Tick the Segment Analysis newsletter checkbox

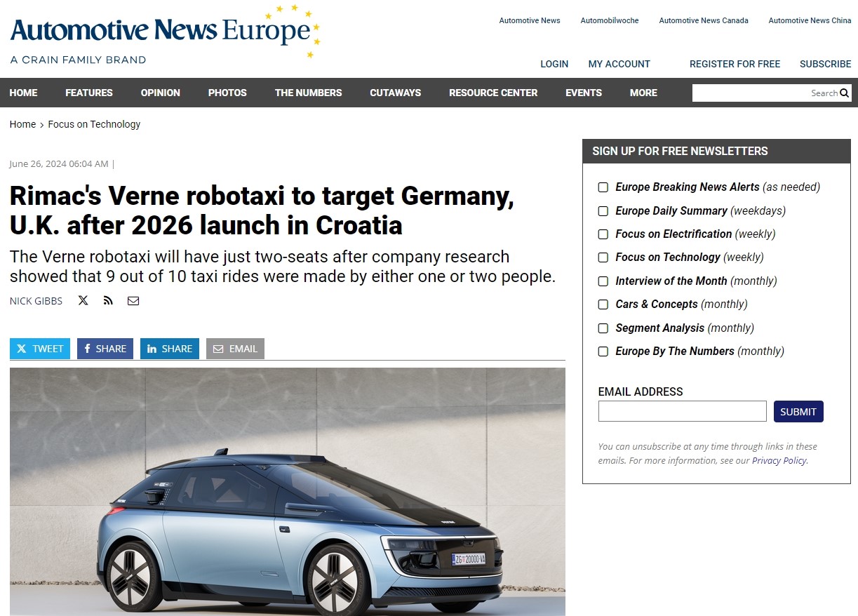[603, 328]
